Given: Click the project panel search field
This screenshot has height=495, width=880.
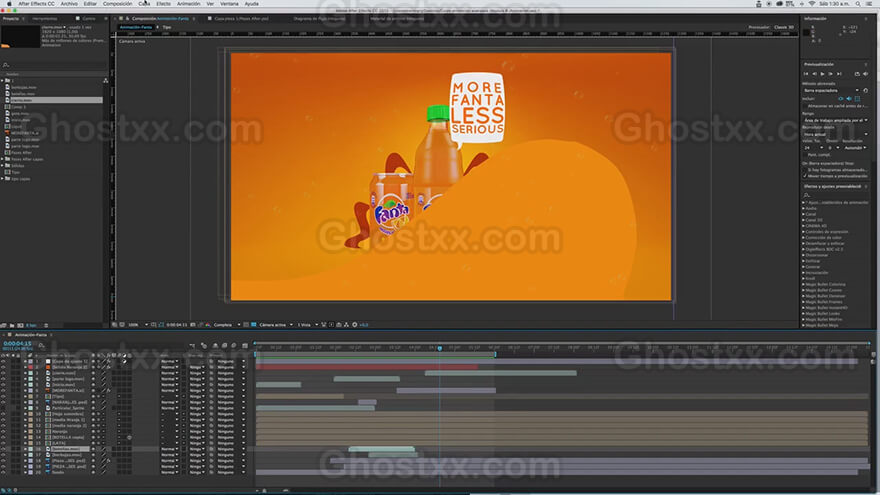Looking at the screenshot, I should pyautogui.click(x=54, y=66).
